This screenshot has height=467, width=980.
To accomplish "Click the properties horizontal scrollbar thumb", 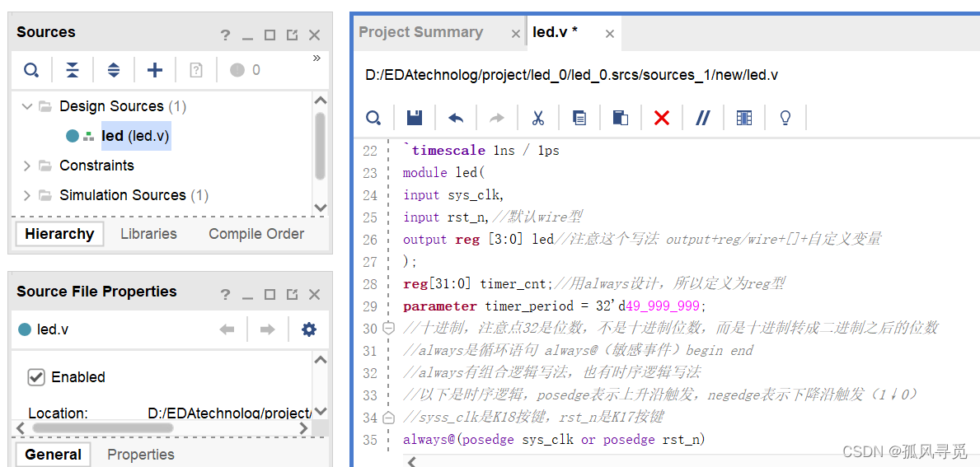I will point(102,427).
